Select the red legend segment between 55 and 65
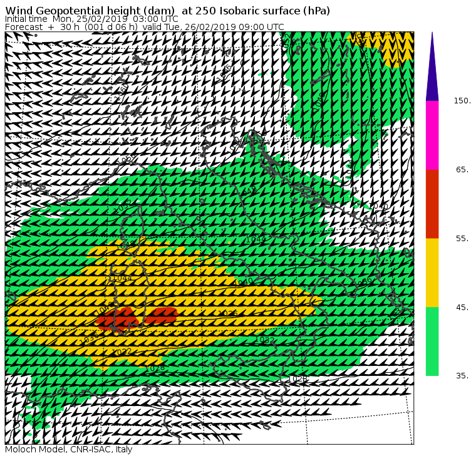This screenshot has height=458, width=476. 432,204
